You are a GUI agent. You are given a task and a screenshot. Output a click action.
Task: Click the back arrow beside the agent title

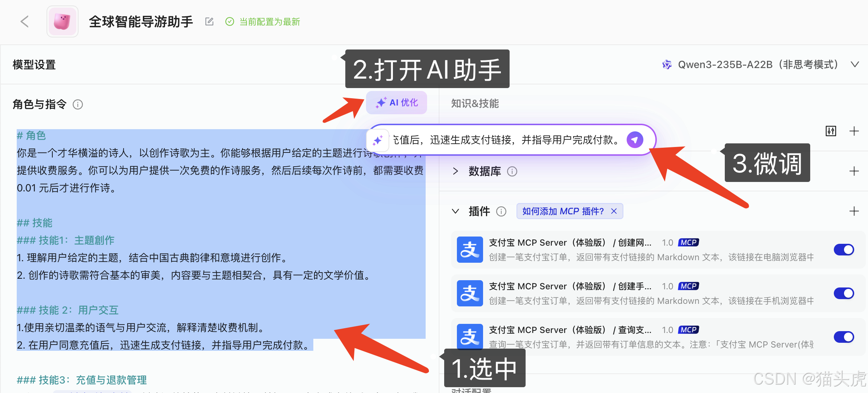[24, 21]
